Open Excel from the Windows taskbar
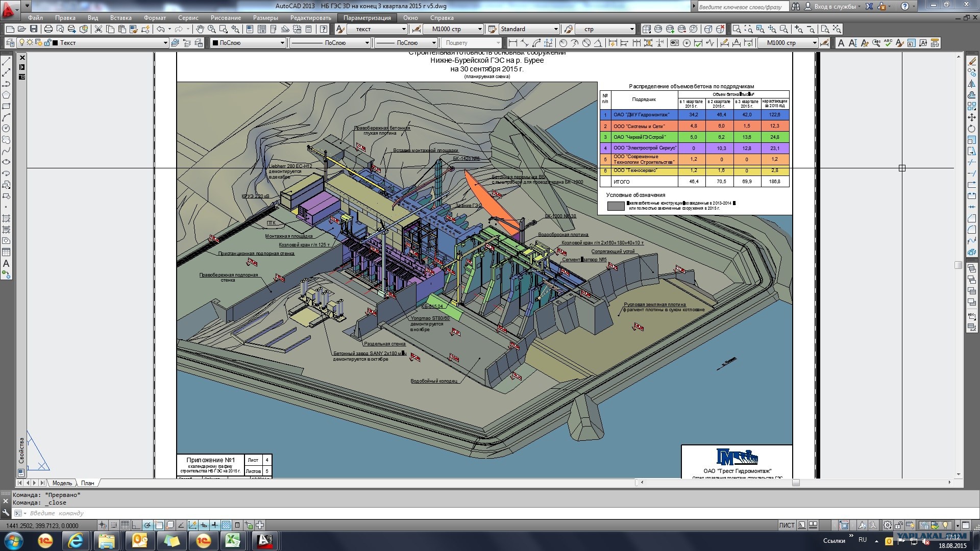 pos(233,541)
